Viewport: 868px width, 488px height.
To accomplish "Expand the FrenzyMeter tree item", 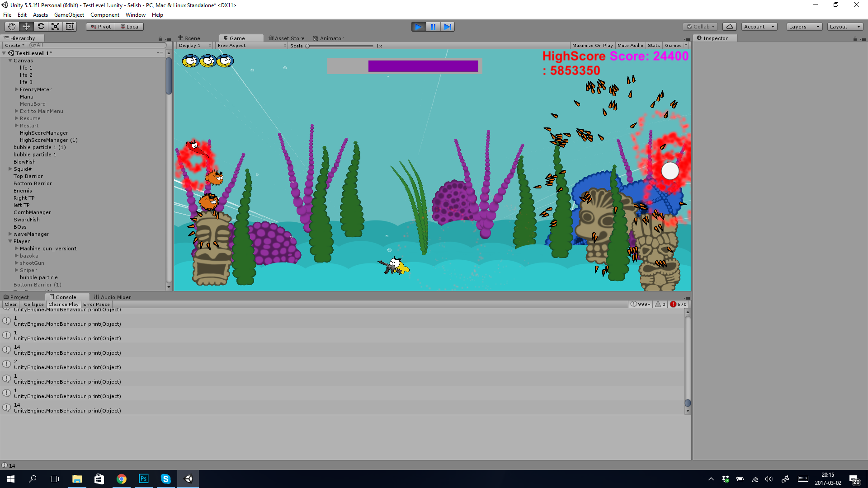I will [x=17, y=89].
